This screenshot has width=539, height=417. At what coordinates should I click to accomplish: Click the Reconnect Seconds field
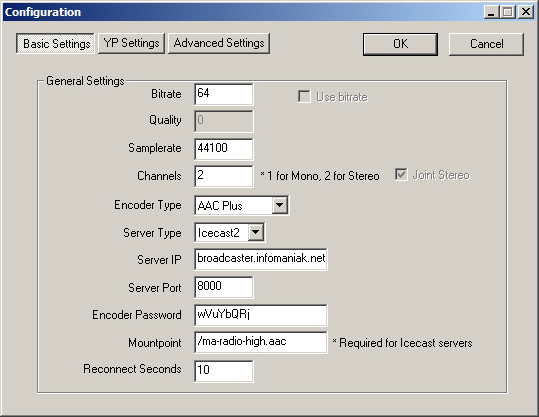point(223,371)
